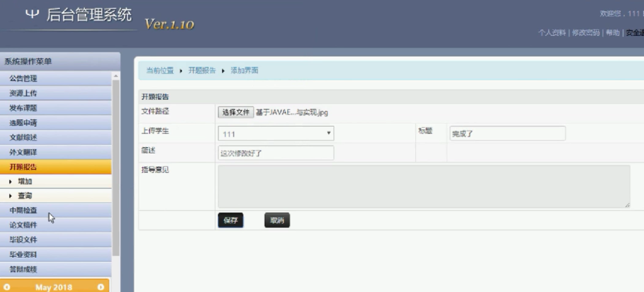Open 资源上传 in the sidebar menu
Image resolution: width=644 pixels, height=292 pixels.
pyautogui.click(x=23, y=93)
